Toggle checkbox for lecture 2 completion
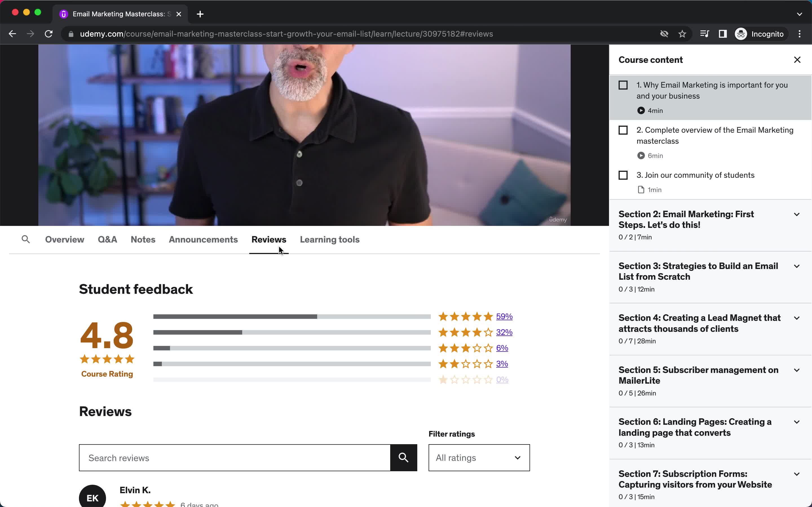812x507 pixels. coord(623,130)
